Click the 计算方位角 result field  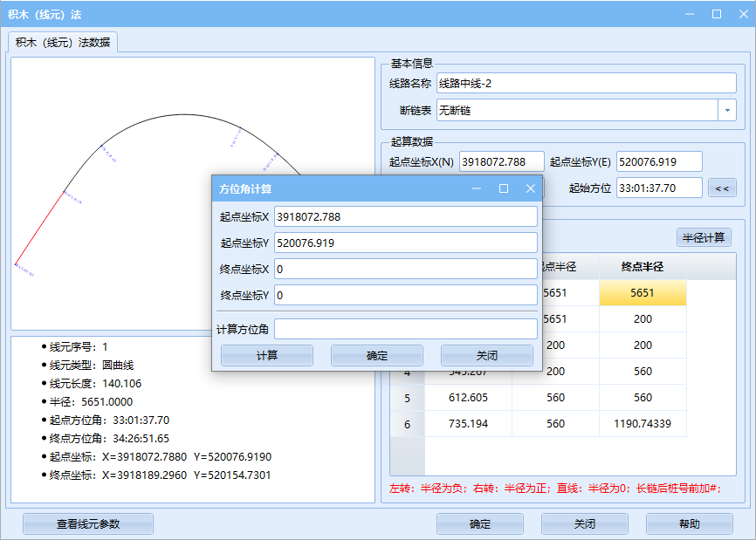405,329
